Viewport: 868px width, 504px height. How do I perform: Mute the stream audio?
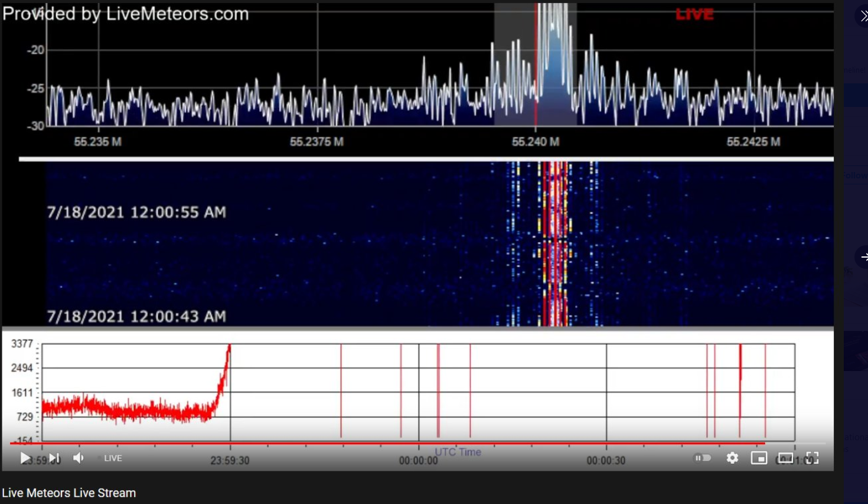click(79, 458)
